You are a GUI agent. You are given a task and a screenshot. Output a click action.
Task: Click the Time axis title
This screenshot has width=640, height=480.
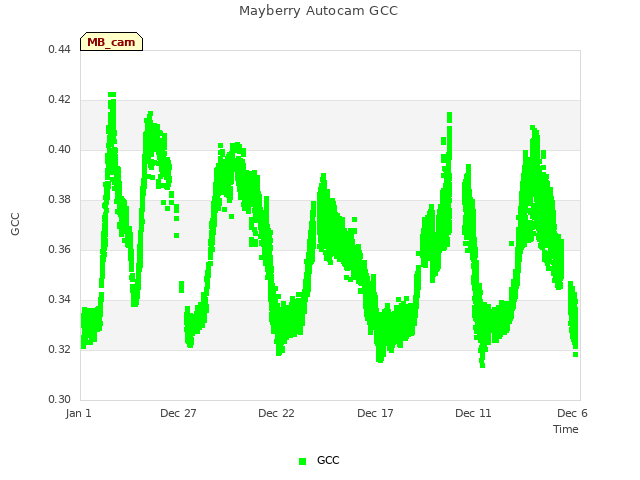(x=566, y=429)
